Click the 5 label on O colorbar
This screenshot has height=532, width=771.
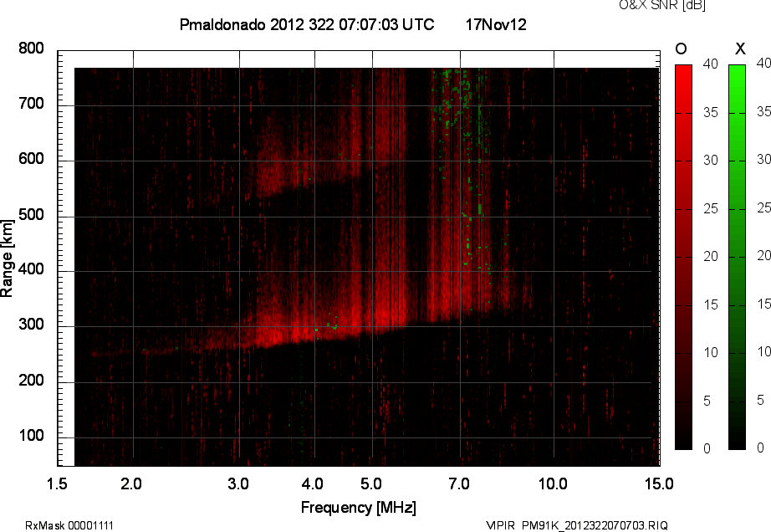(707, 402)
